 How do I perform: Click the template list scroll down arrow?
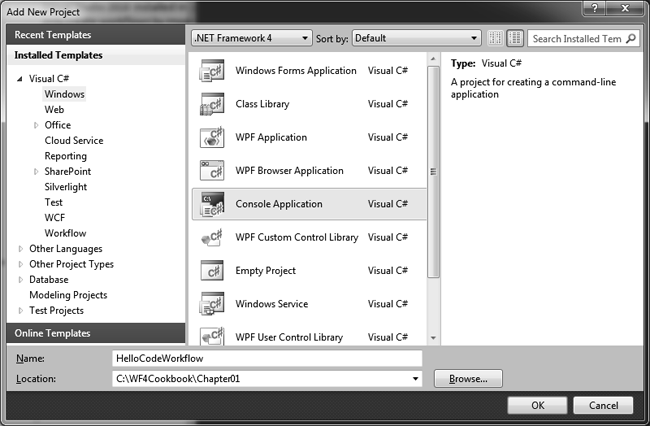[433, 338]
